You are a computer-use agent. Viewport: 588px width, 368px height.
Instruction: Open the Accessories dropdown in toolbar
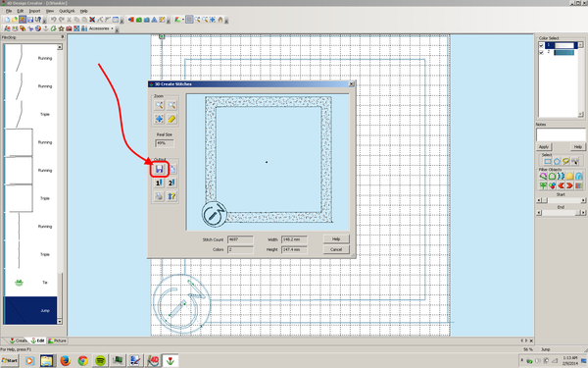[101, 28]
